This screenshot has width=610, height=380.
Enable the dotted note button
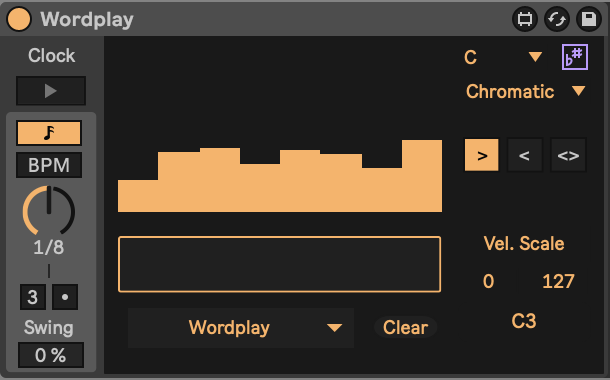click(65, 297)
